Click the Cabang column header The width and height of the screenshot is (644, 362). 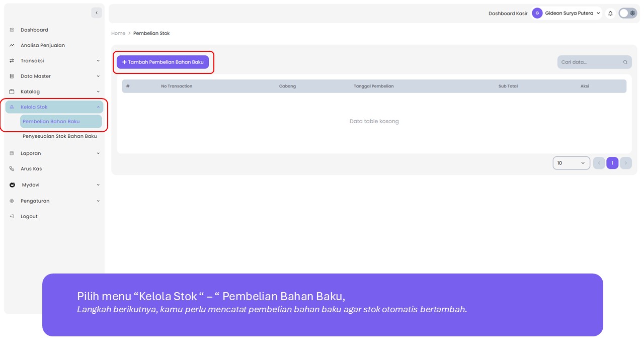[287, 86]
